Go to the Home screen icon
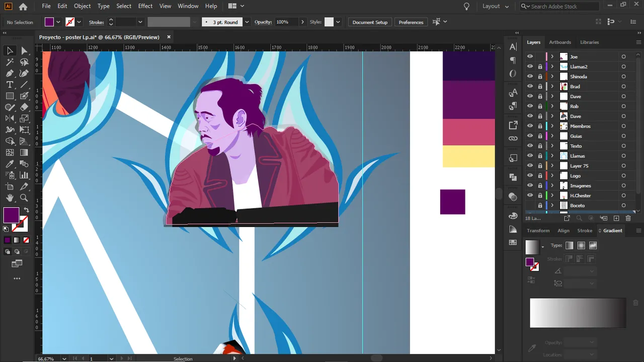Screen dimensions: 644x362 [23, 7]
